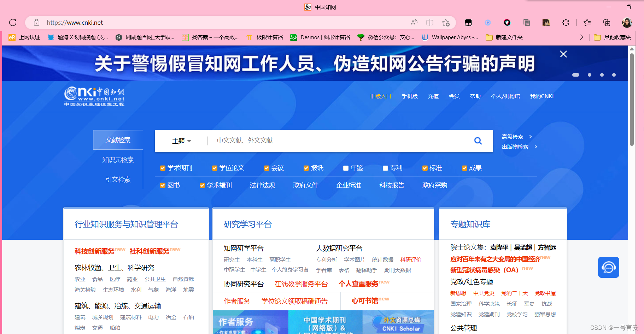The image size is (644, 334).
Task: Open split screen icon in address bar
Action: tap(430, 23)
